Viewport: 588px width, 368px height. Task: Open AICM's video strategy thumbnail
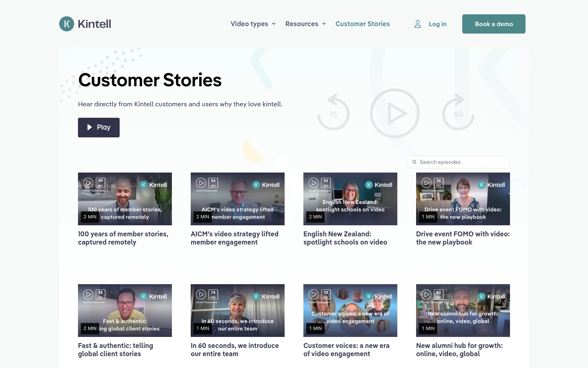pyautogui.click(x=238, y=199)
